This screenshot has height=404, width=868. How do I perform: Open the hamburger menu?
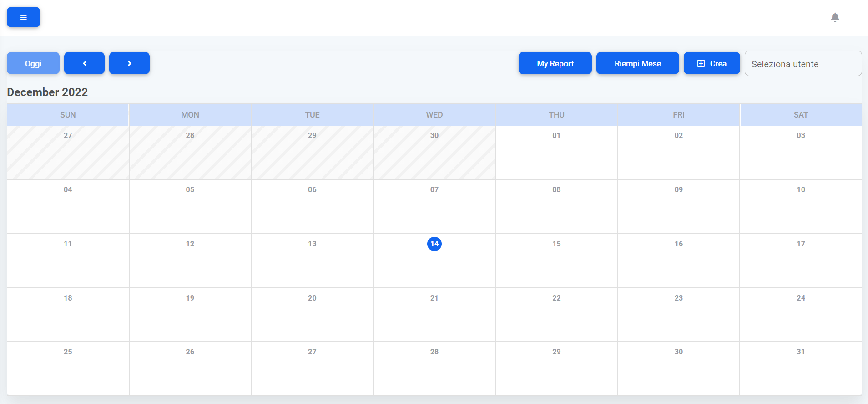(x=23, y=17)
